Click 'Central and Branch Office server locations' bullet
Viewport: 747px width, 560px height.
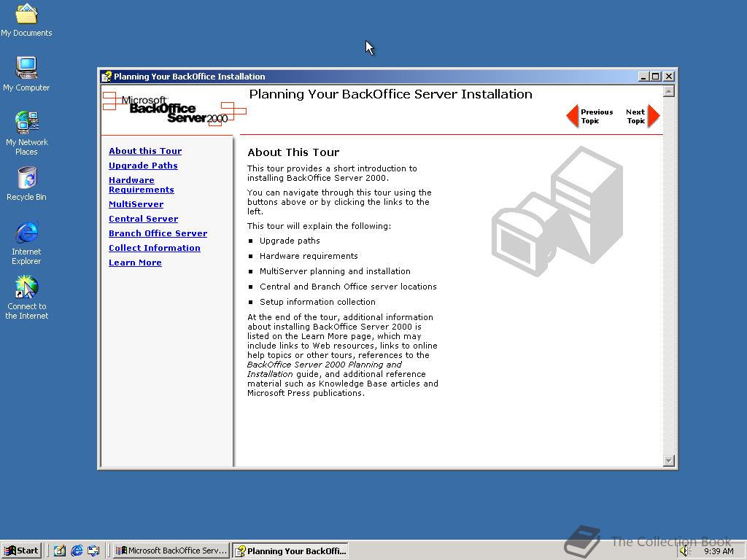(348, 287)
